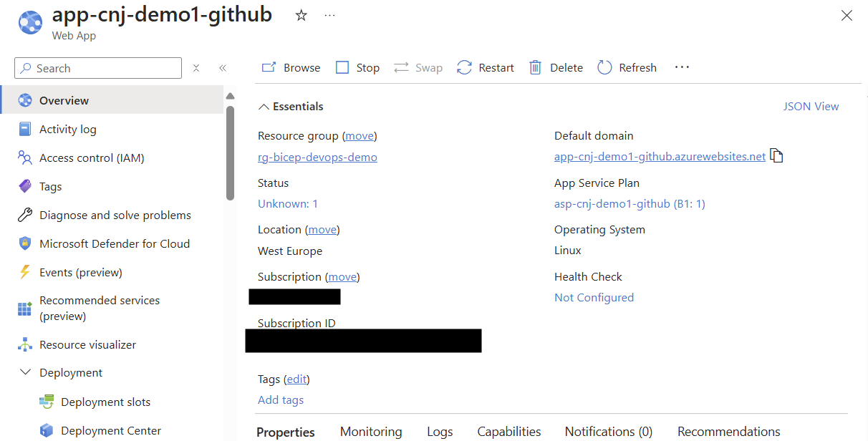The width and height of the screenshot is (868, 441).
Task: Click move link next to Subscription
Action: coord(342,276)
